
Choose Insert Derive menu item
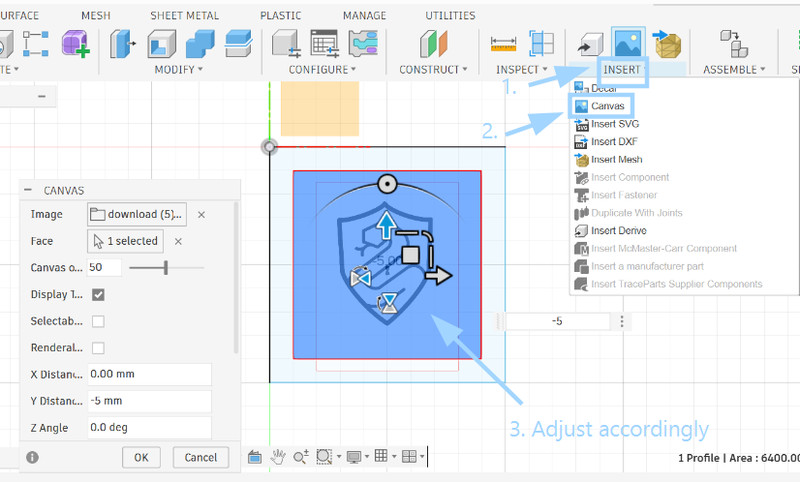(x=611, y=231)
